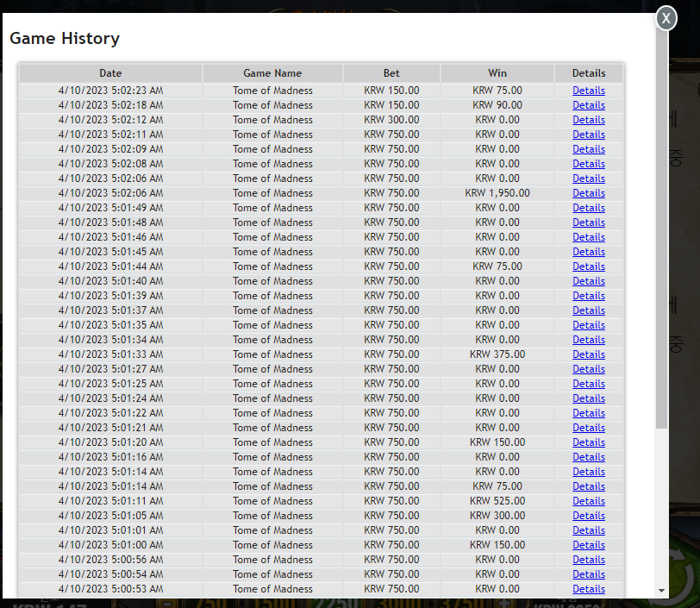Open Details for the 5:01:25 AM round
This screenshot has height=608, width=700.
point(589,384)
